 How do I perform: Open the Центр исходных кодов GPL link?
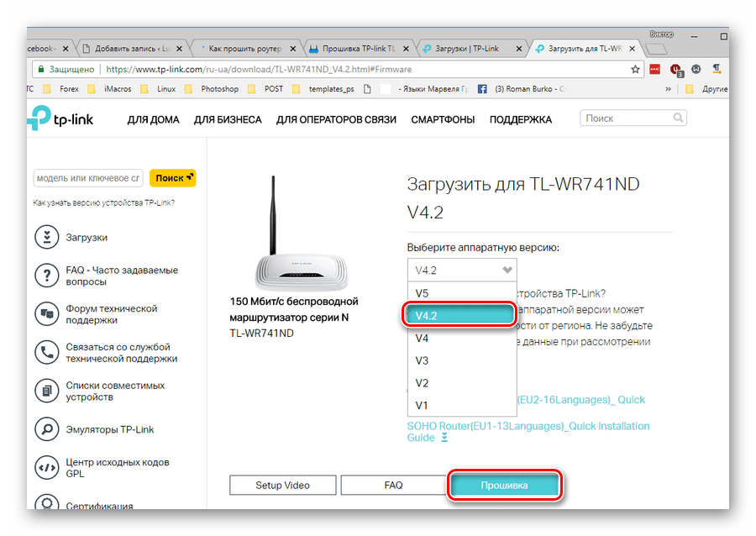[118, 468]
